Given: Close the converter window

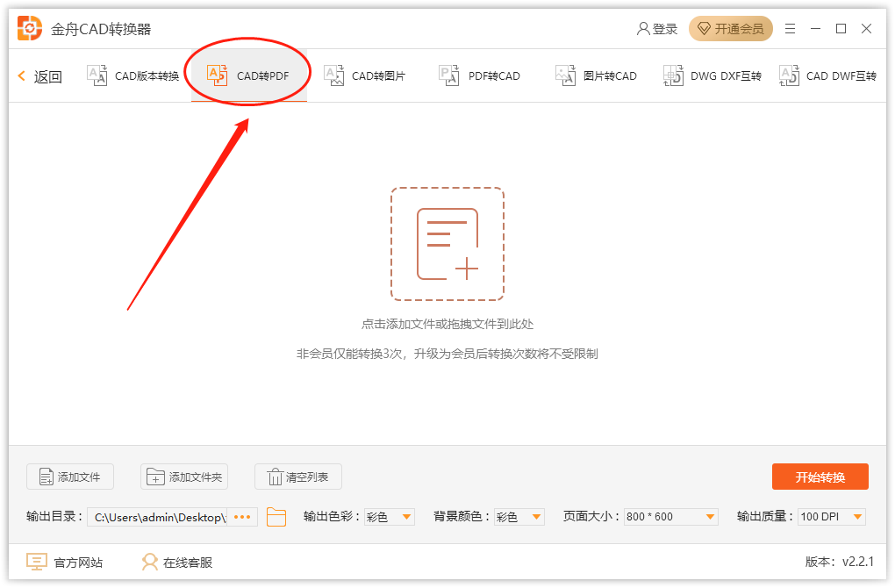Looking at the screenshot, I should [x=866, y=29].
